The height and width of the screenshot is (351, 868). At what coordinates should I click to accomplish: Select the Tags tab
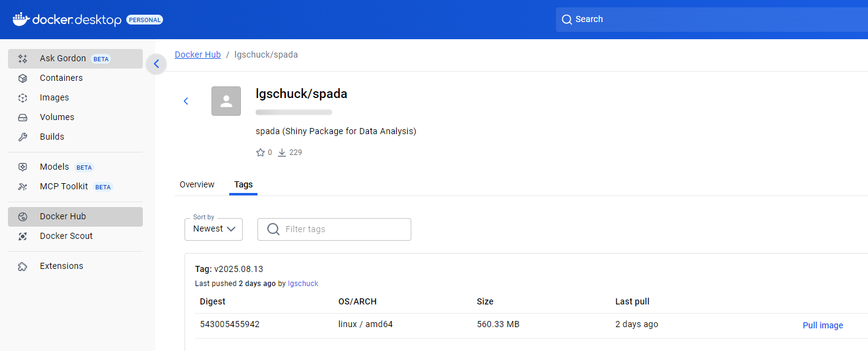tap(243, 184)
